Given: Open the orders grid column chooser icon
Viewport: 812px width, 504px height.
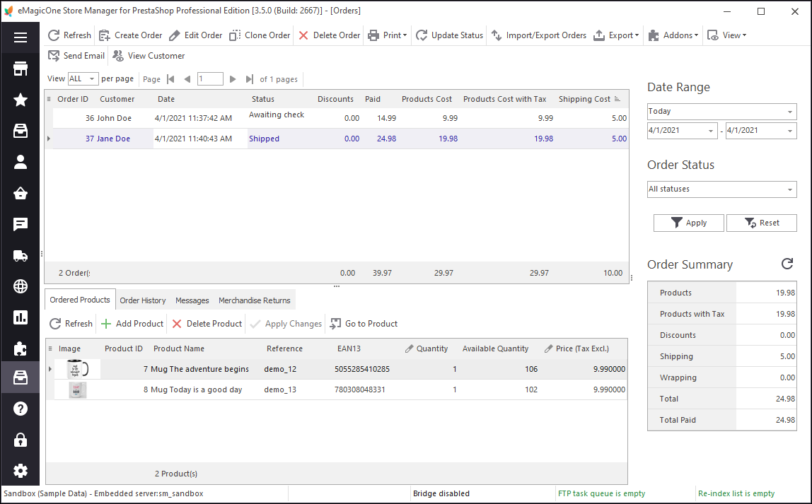Looking at the screenshot, I should point(49,99).
